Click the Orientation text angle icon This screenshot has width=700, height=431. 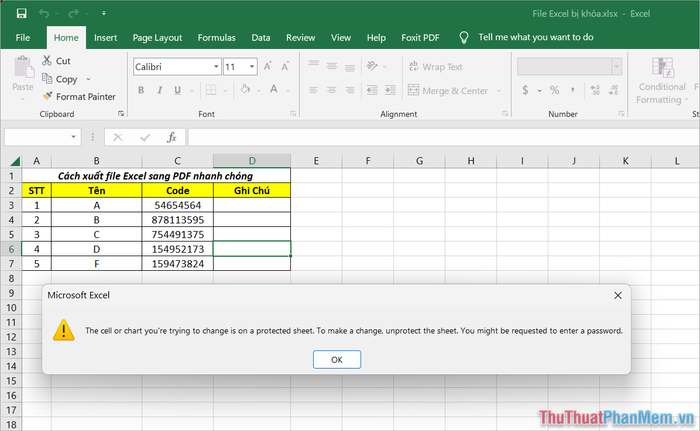click(x=372, y=66)
